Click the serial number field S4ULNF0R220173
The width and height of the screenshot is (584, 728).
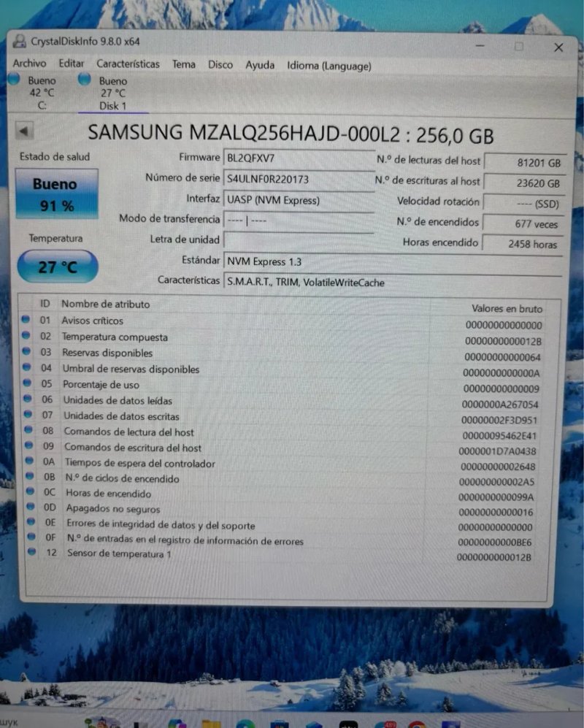299,179
